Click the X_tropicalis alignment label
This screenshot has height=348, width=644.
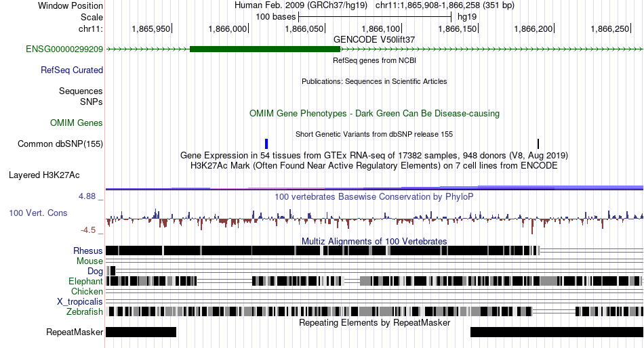click(x=80, y=302)
